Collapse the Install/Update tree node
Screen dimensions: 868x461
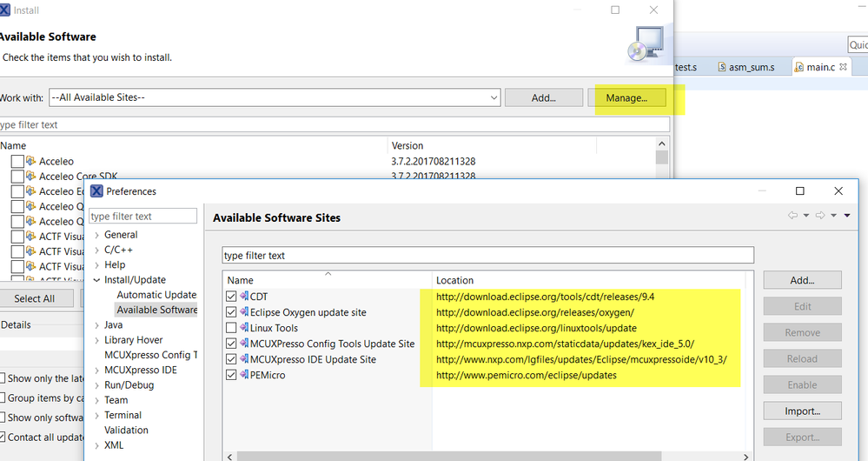96,280
